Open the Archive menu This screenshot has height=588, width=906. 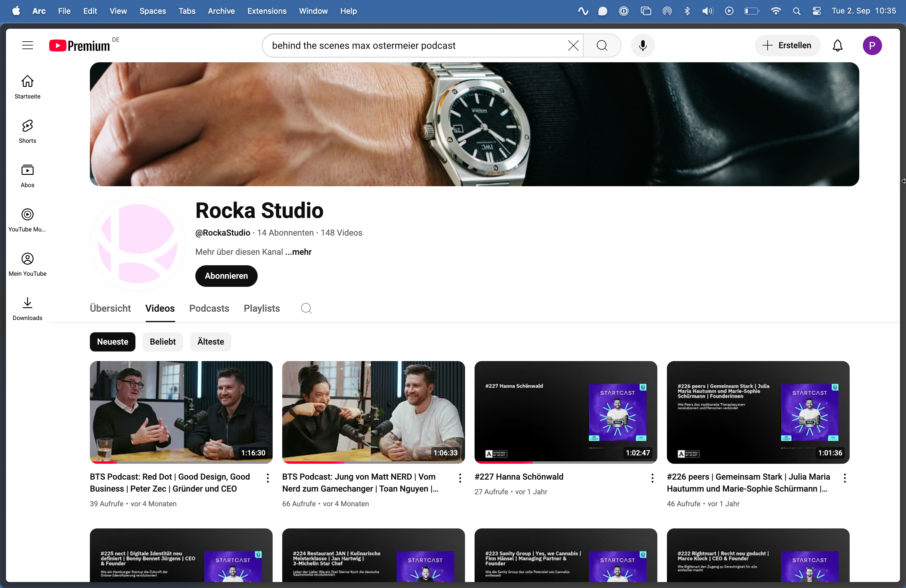pos(221,11)
